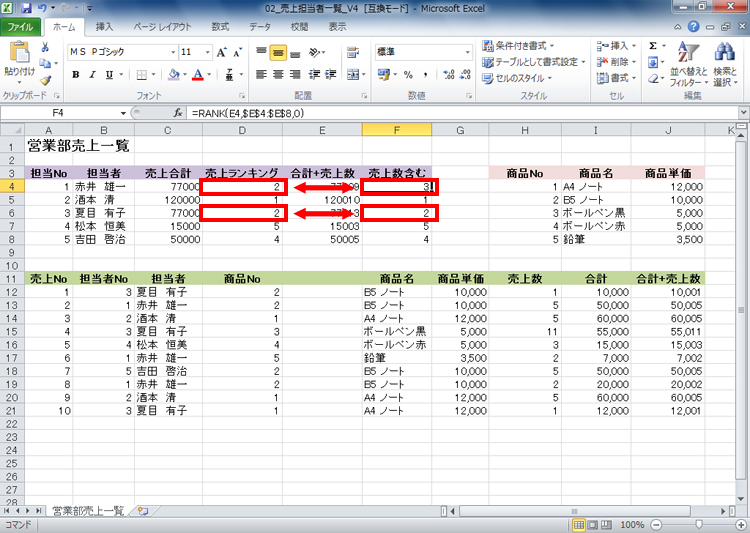Click the Fill down icon
Viewport: 750px width, 533px height.
(x=653, y=62)
